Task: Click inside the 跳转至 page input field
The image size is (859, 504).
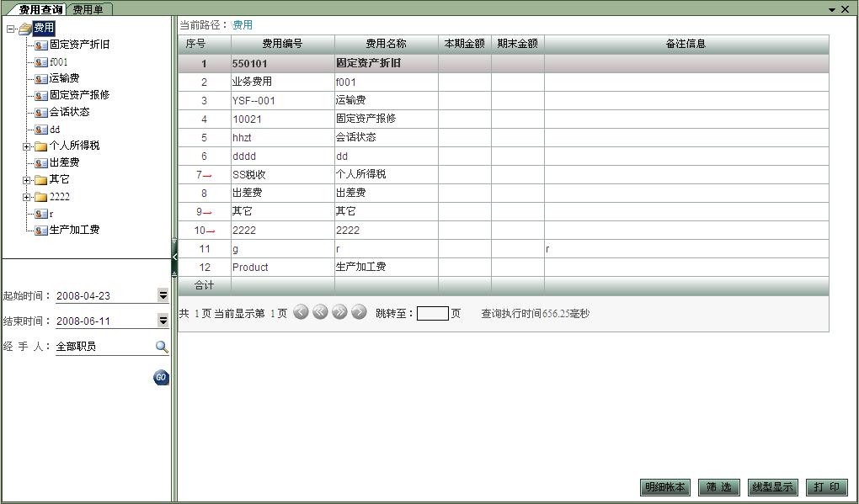Action: (432, 312)
